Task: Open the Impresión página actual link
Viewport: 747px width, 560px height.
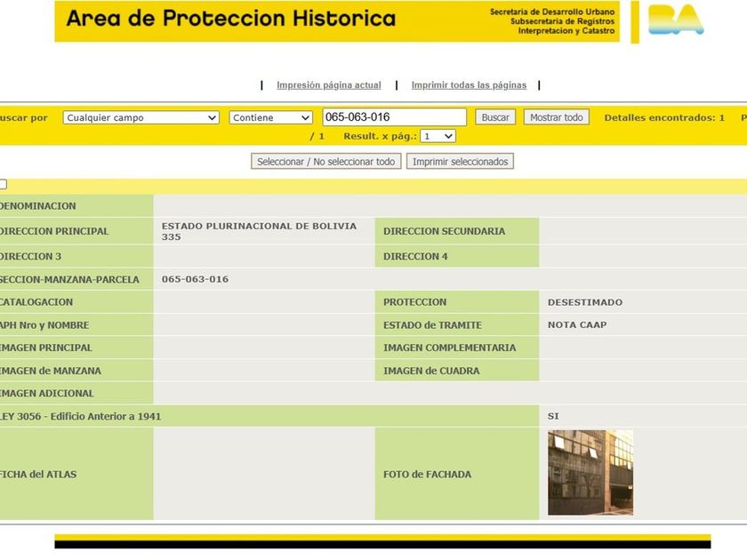Action: (x=328, y=85)
